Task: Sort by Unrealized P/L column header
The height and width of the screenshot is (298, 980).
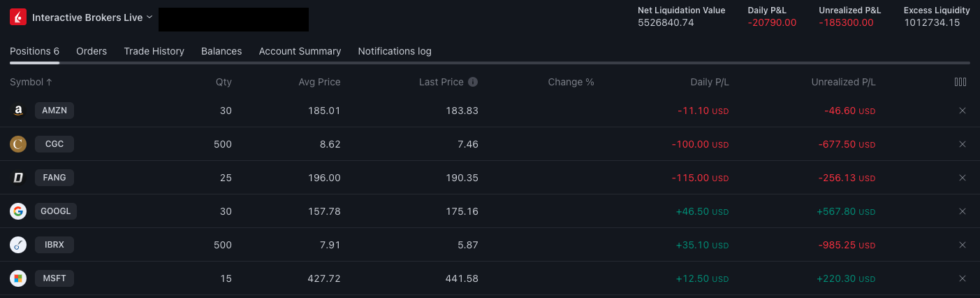Action: (843, 82)
